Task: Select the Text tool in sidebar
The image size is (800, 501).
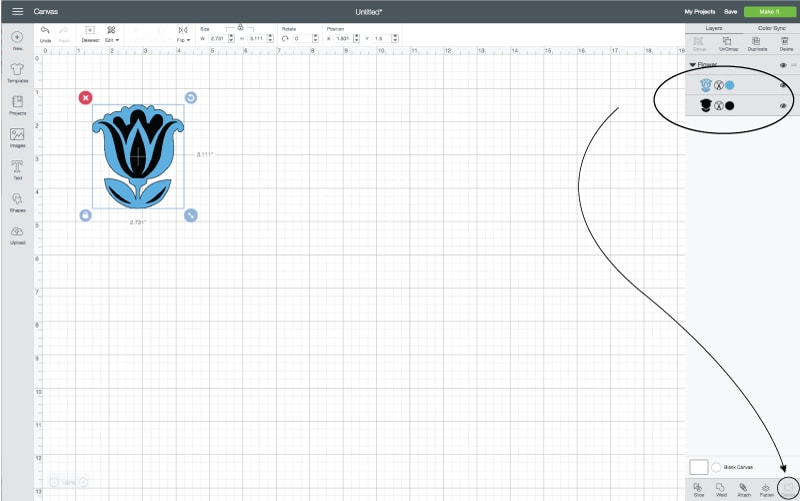Action: (17, 169)
